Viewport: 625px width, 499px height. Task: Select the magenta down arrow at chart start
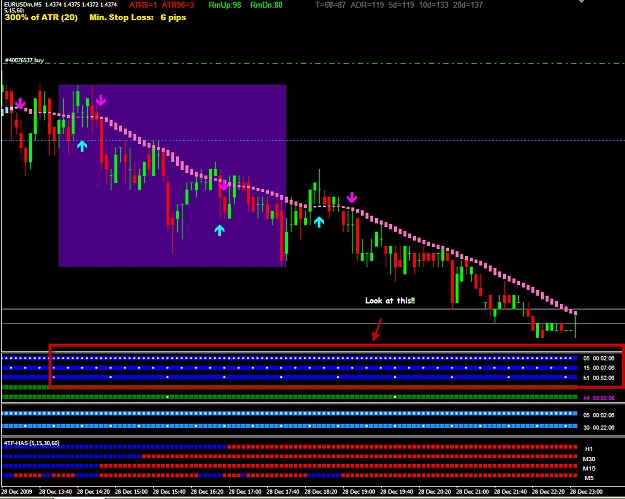(x=20, y=104)
